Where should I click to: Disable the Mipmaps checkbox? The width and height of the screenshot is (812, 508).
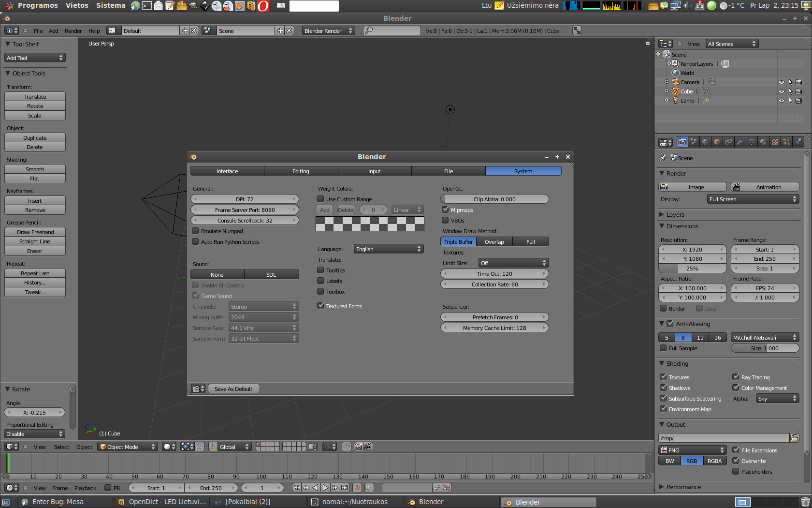(x=446, y=210)
